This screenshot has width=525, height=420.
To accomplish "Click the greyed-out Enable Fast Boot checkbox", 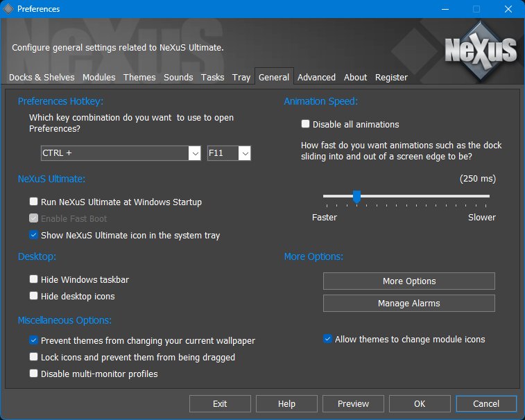I will pos(33,218).
